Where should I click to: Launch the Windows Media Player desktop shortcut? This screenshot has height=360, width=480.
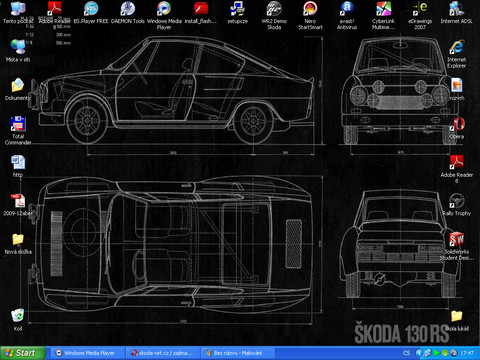pyautogui.click(x=164, y=9)
